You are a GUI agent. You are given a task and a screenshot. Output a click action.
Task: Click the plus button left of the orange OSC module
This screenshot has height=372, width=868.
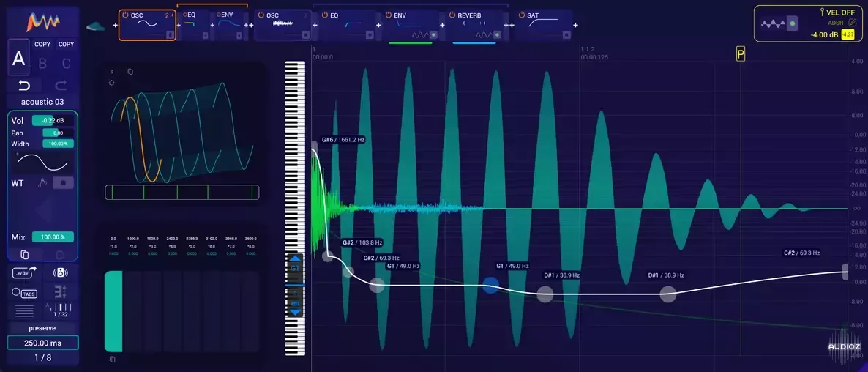coord(115,25)
